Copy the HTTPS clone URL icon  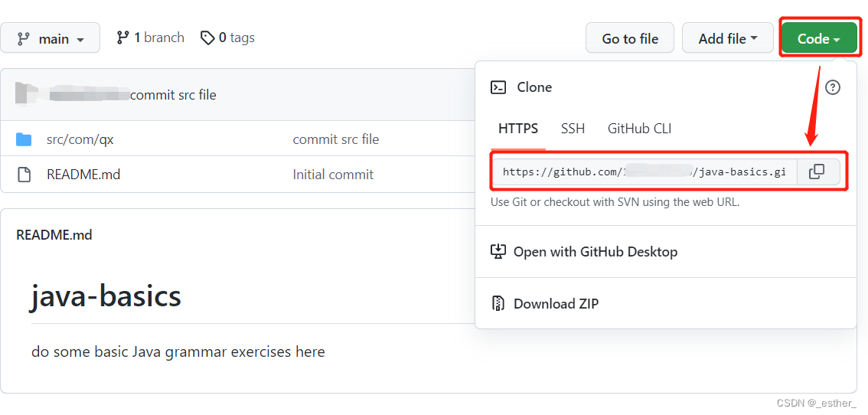click(817, 172)
